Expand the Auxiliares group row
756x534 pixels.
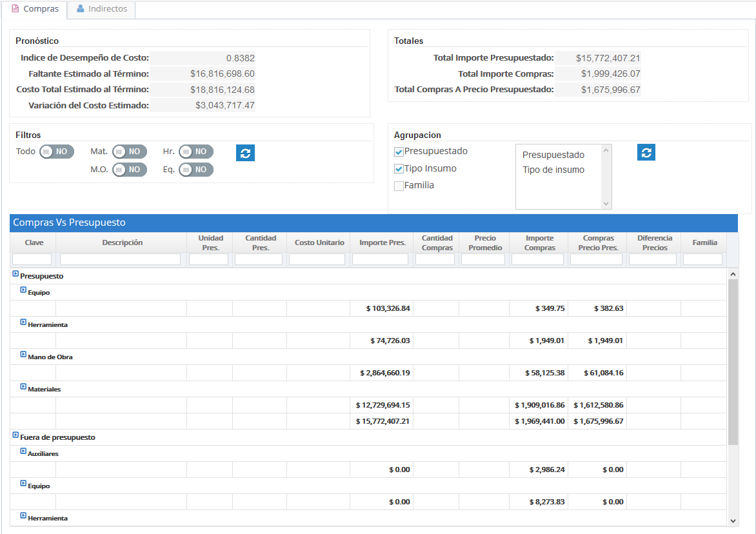click(x=23, y=452)
